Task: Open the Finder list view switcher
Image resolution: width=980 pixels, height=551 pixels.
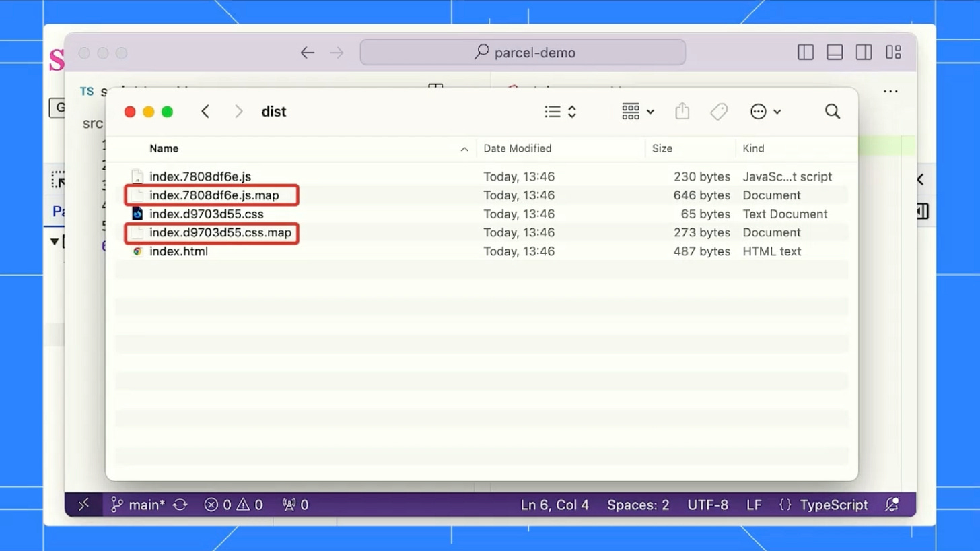Action: 560,112
